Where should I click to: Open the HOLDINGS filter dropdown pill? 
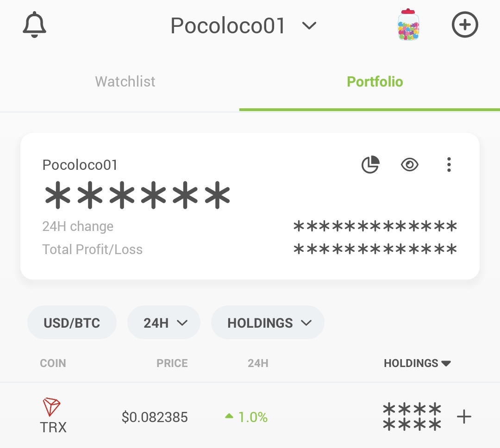click(x=268, y=323)
